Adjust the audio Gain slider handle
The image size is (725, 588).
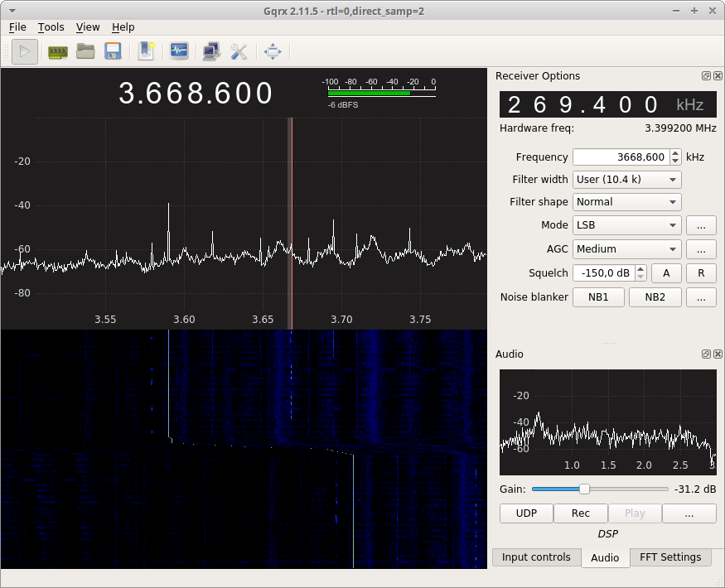click(584, 489)
